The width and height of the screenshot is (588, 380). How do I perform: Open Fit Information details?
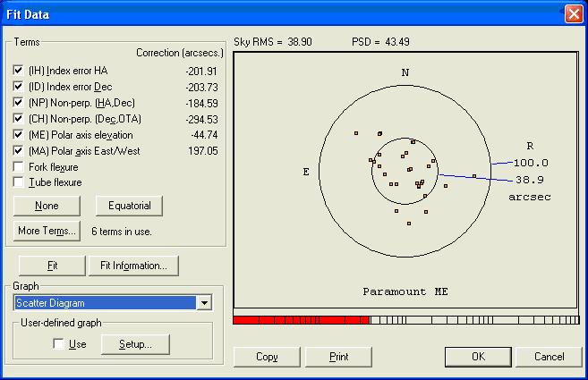133,266
